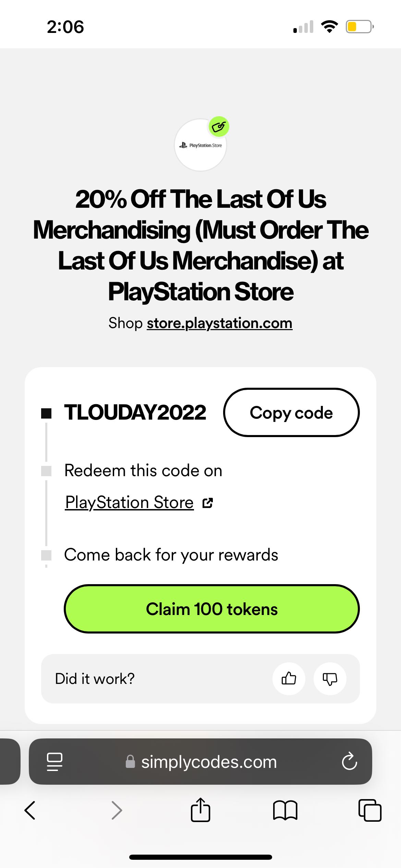This screenshot has height=868, width=401.
Task: Open the store.playstation.com link
Action: pos(219,323)
